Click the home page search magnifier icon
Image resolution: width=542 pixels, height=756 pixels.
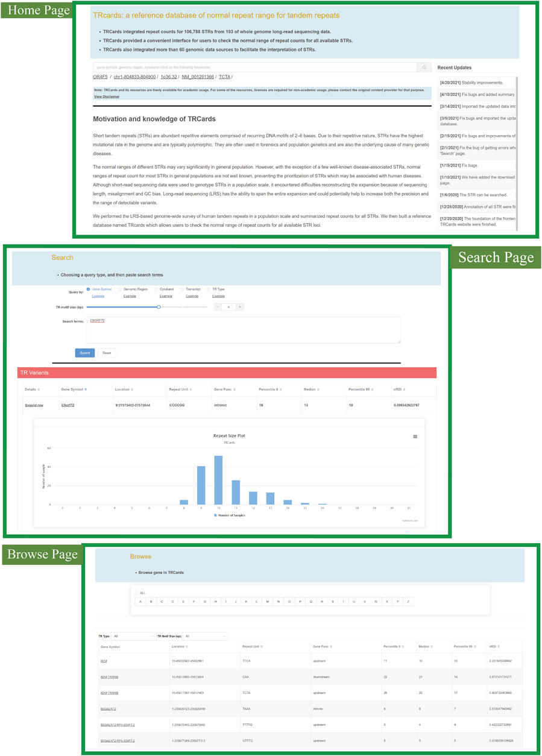pos(424,68)
